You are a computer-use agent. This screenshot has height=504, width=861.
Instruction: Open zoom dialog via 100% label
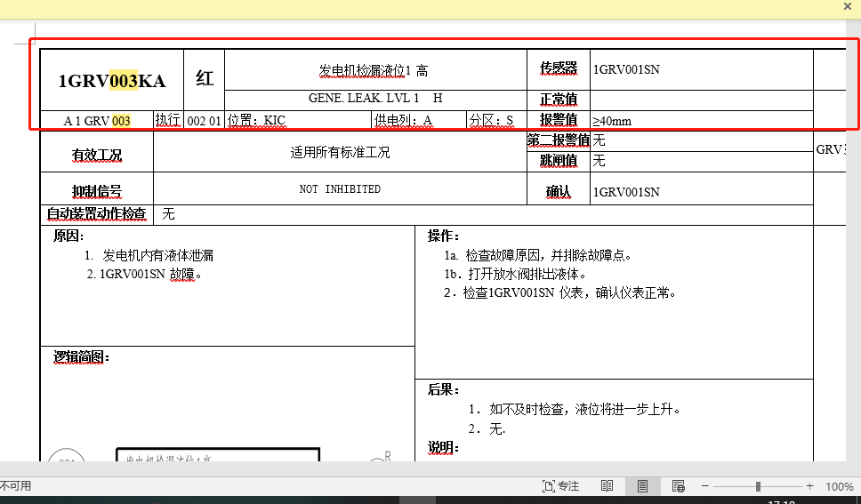tap(839, 486)
